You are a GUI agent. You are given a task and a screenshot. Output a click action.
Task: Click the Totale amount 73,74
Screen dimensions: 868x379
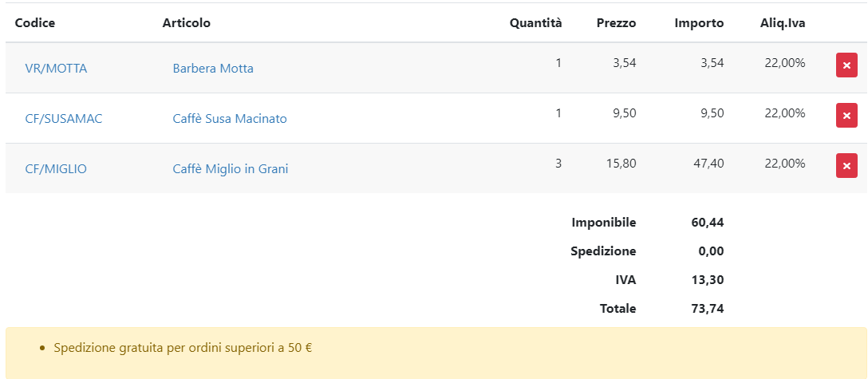pyautogui.click(x=708, y=309)
